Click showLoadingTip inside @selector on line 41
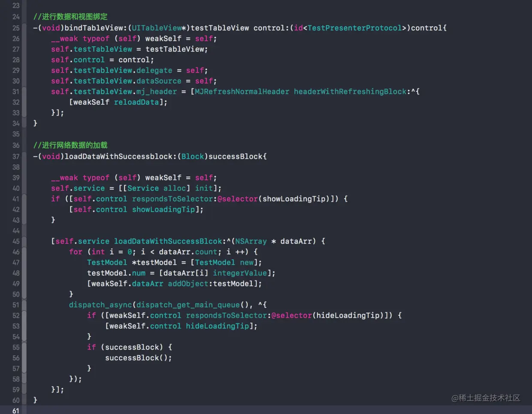The image size is (532, 414). pyautogui.click(x=294, y=199)
